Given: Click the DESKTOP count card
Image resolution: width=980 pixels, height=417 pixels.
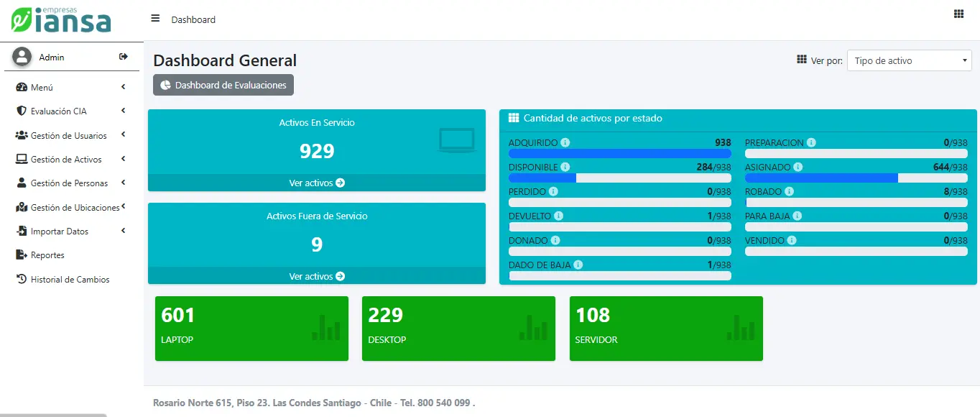Looking at the screenshot, I should [x=458, y=329].
